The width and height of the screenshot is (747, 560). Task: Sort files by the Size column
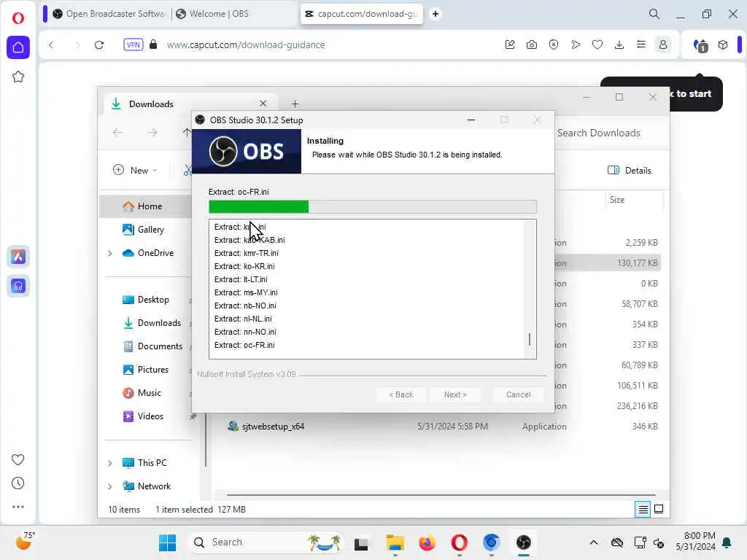[x=616, y=200]
